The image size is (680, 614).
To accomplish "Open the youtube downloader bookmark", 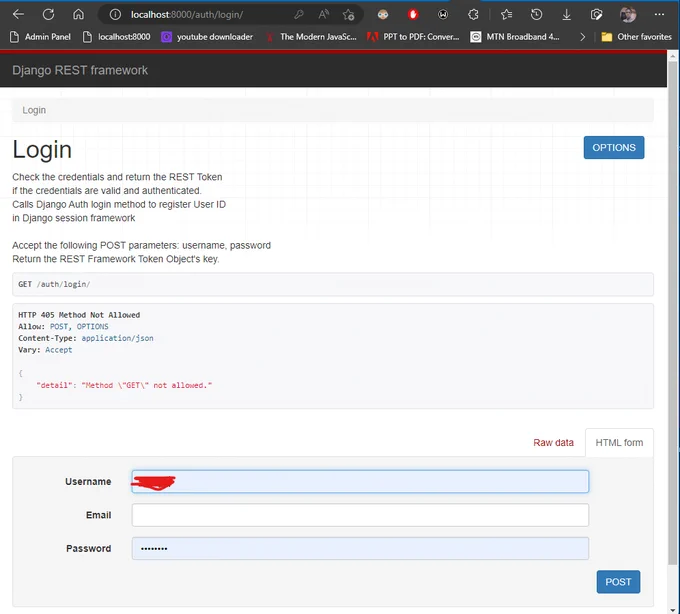I will point(207,37).
